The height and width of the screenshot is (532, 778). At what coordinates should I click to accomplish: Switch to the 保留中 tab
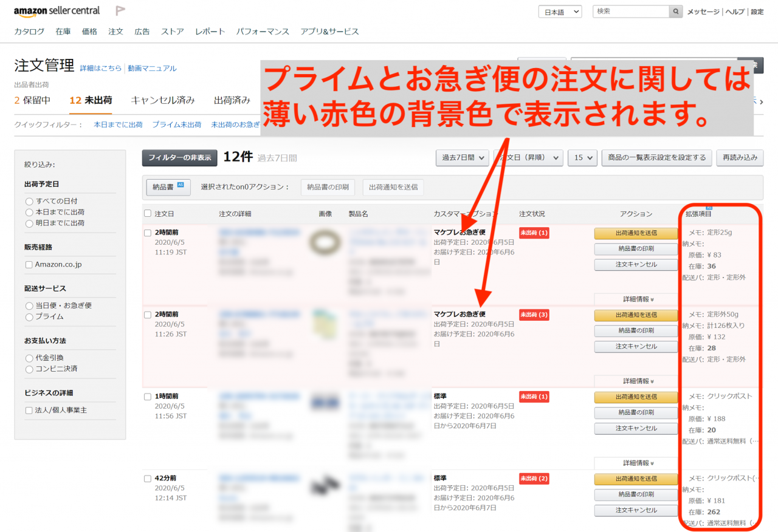[32, 100]
